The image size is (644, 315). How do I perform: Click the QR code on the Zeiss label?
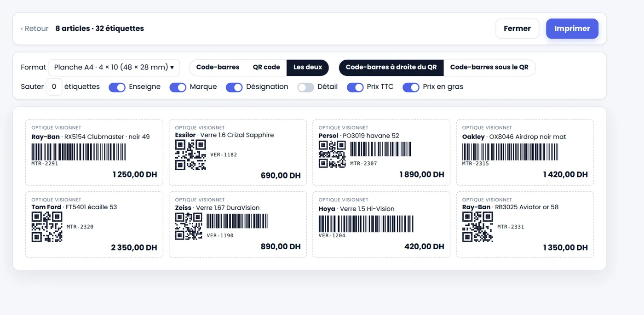click(x=189, y=226)
